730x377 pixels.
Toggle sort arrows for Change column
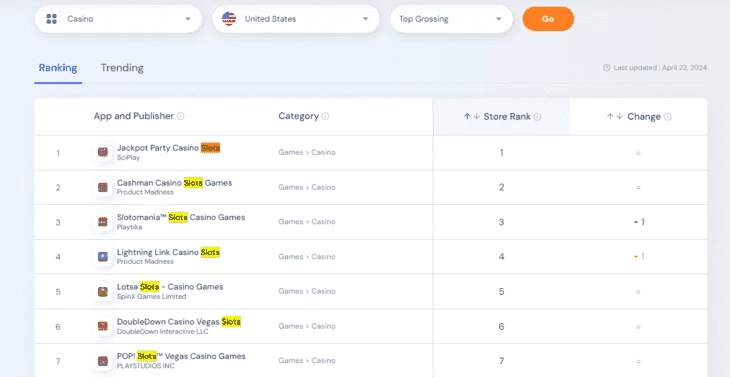tap(615, 117)
